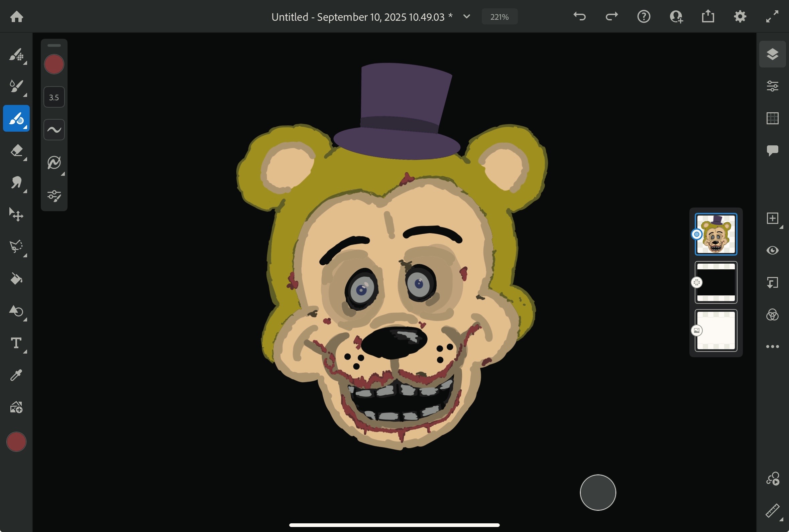Redo the last action
The width and height of the screenshot is (789, 532).
coord(611,16)
